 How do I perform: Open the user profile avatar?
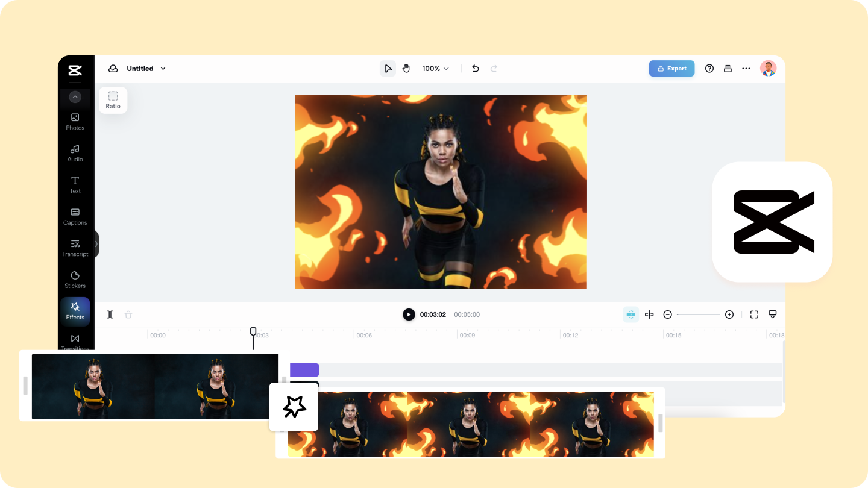coord(768,68)
